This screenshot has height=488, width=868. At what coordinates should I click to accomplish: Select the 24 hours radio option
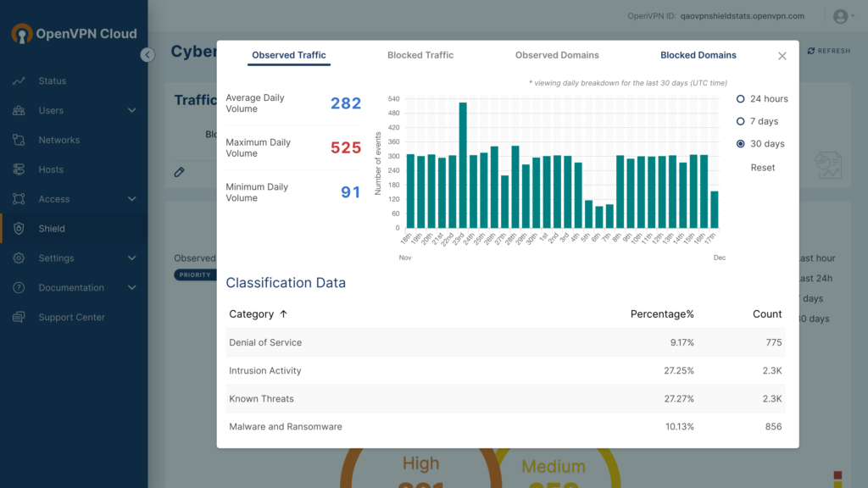coord(740,99)
